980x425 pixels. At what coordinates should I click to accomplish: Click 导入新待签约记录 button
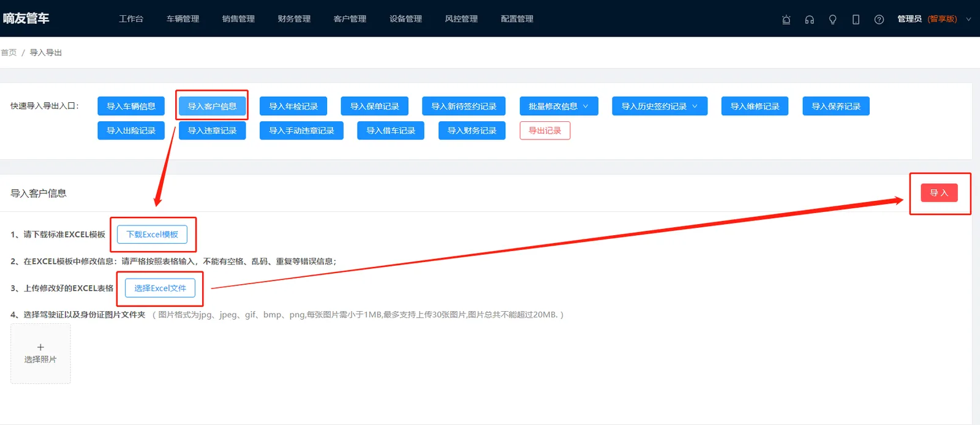[x=464, y=106]
